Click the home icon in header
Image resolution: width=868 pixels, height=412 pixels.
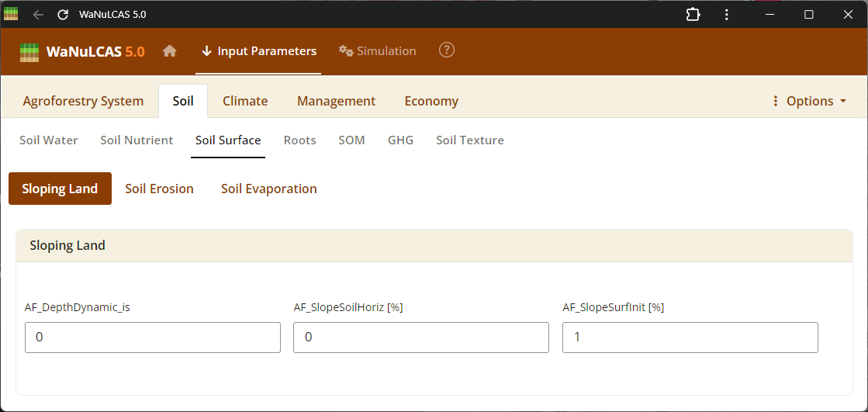pyautogui.click(x=170, y=51)
